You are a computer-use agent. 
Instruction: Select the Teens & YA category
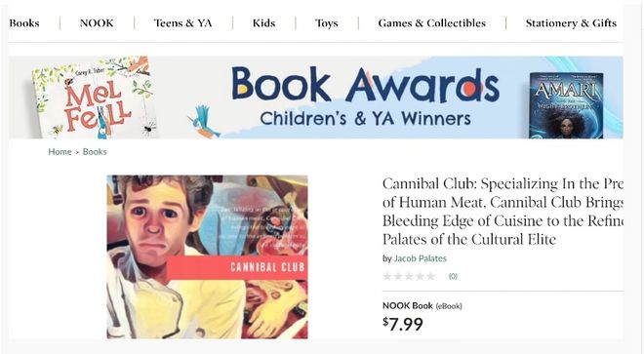pos(182,23)
